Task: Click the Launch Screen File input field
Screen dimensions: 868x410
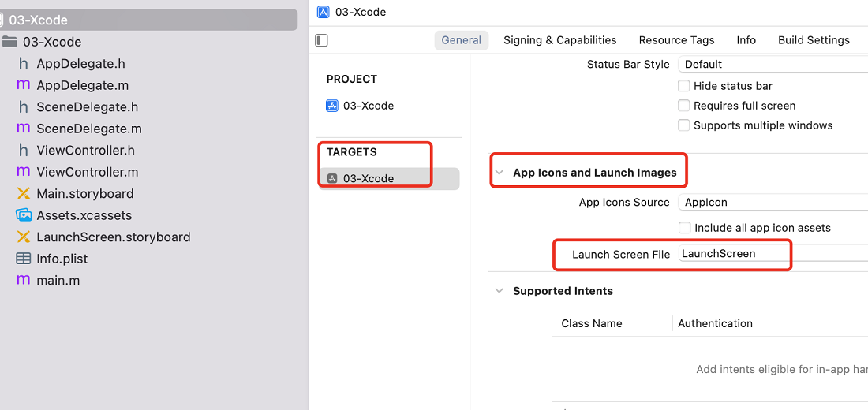Action: pyautogui.click(x=773, y=253)
